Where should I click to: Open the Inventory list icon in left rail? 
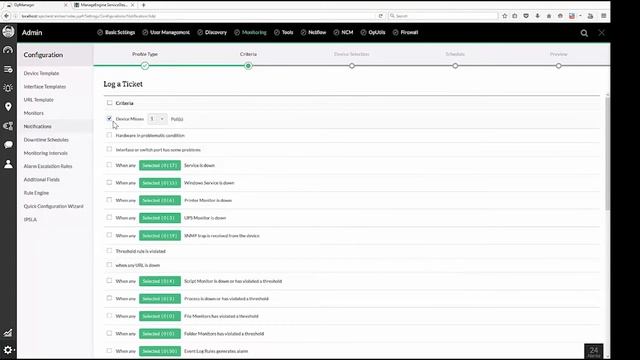tap(8, 69)
